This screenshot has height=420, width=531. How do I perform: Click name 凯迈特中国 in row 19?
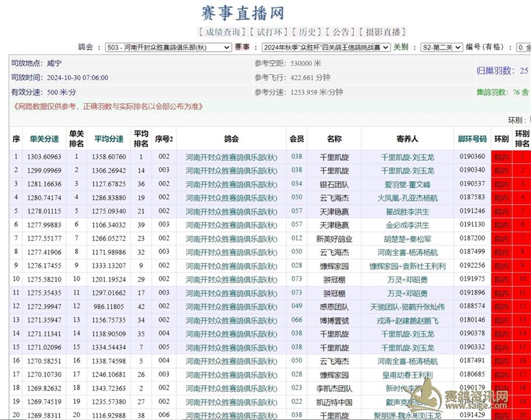click(334, 402)
